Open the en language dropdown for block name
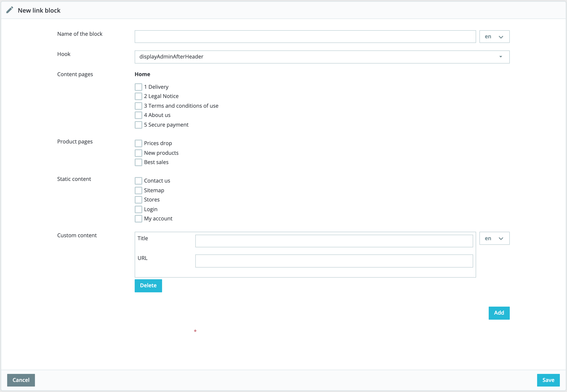Screen dimensions: 567x392 click(x=494, y=37)
